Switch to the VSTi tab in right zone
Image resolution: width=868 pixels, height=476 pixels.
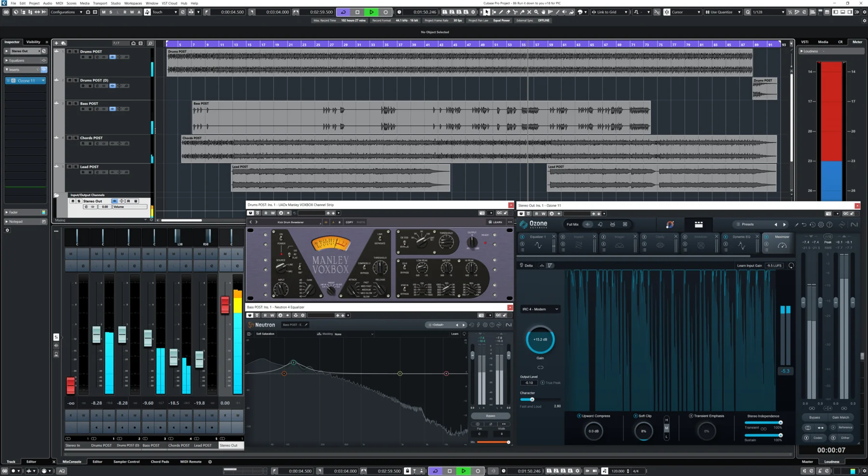point(805,42)
